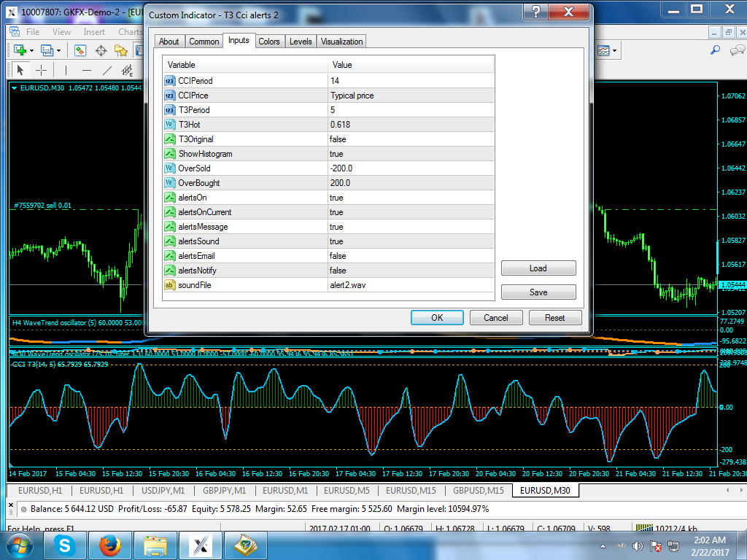This screenshot has width=747, height=560.
Task: Toggle the T3Original false value
Action: coord(338,139)
